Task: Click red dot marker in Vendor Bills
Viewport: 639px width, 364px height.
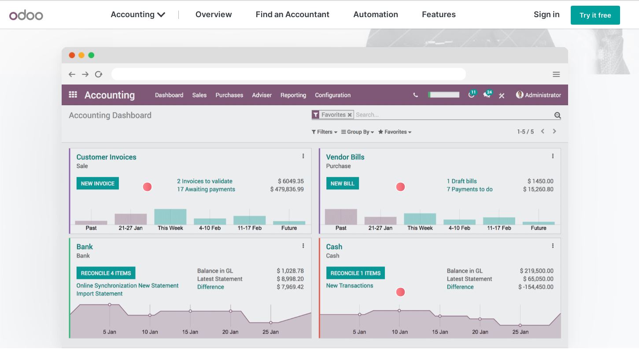Action: pos(400,187)
